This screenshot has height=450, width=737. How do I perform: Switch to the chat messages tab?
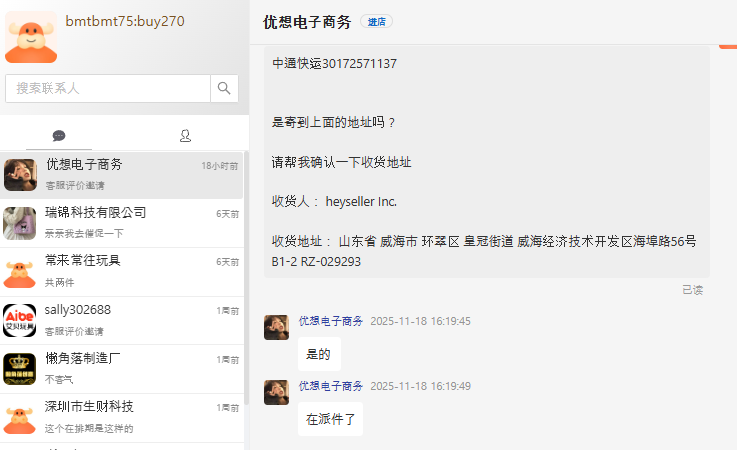tap(59, 135)
